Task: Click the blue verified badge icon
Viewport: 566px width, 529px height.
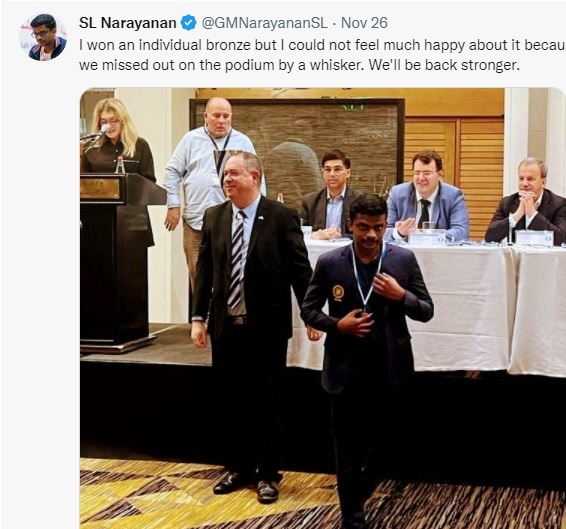Action: tap(188, 23)
